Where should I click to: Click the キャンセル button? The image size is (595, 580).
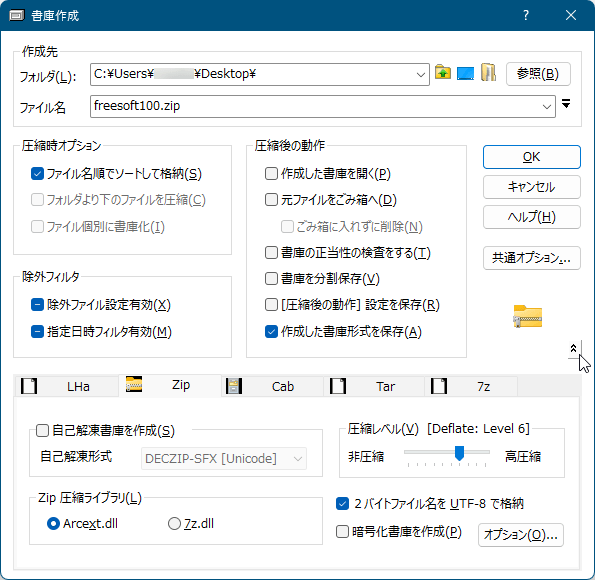coord(532,187)
